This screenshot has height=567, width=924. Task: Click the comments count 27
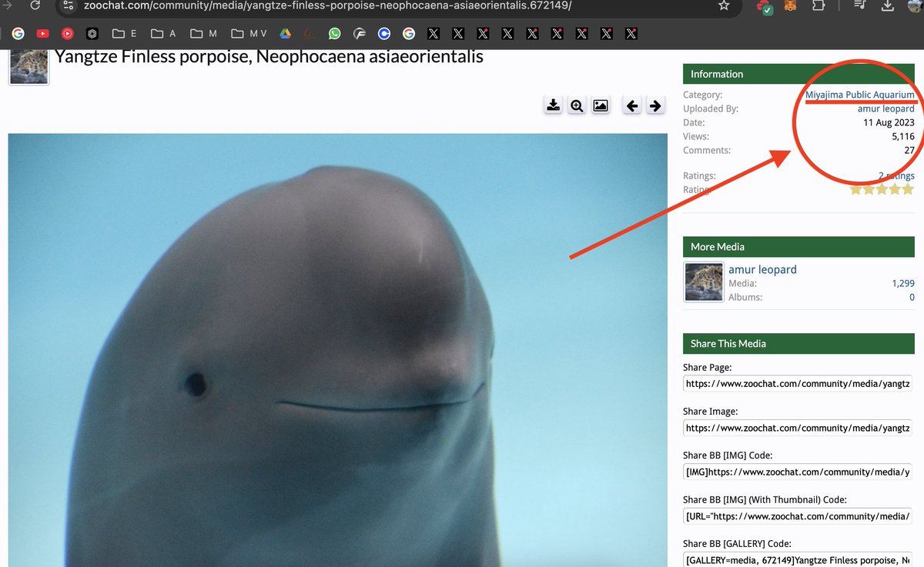(x=909, y=150)
